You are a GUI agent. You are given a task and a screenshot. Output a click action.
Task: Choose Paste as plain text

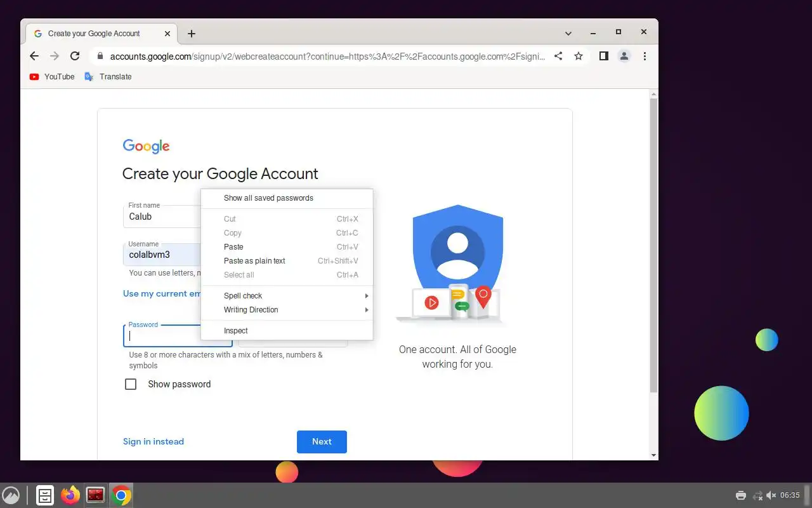click(x=287, y=261)
